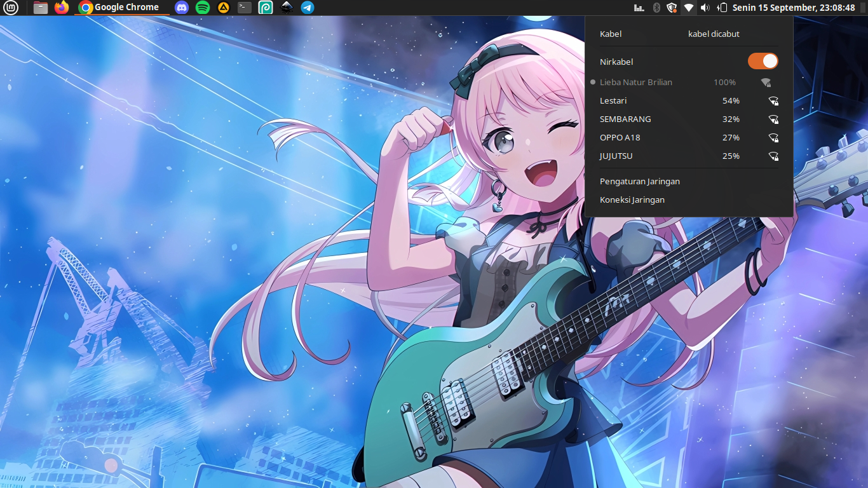The image size is (868, 488).
Task: Click the shield icon in the tray
Action: [x=672, y=8]
